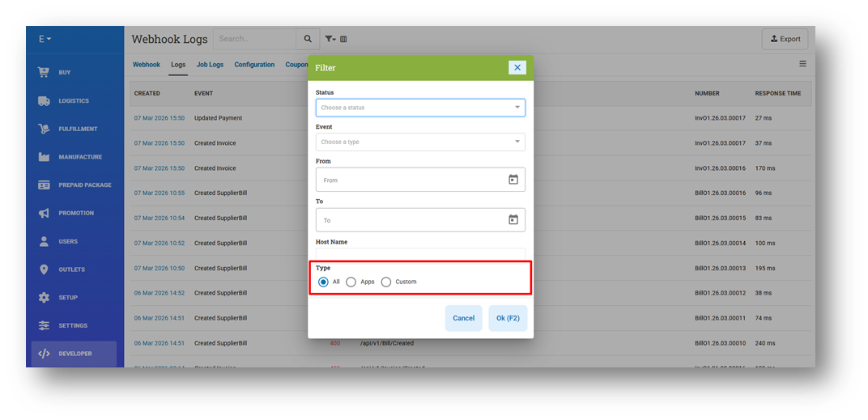Click the Outlets location pin icon

click(44, 269)
